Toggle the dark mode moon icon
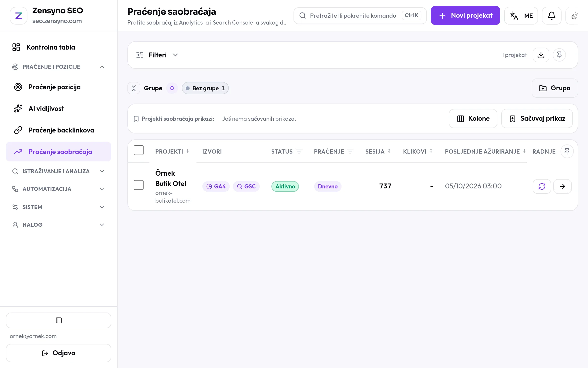 tap(574, 16)
